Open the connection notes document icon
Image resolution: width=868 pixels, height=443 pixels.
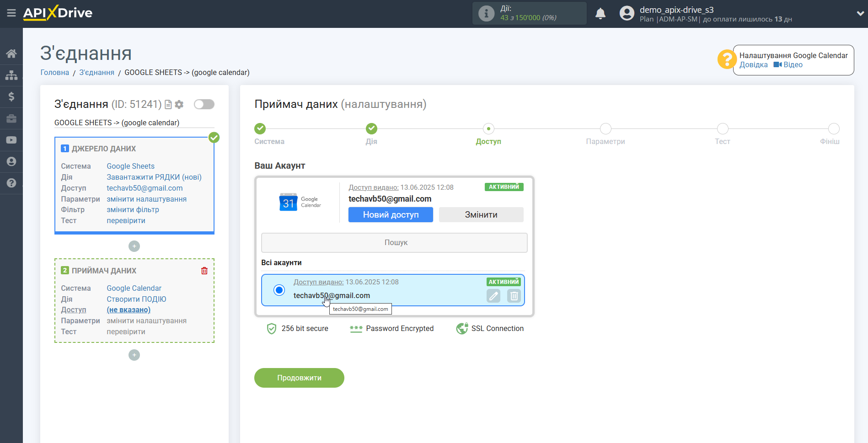click(168, 105)
